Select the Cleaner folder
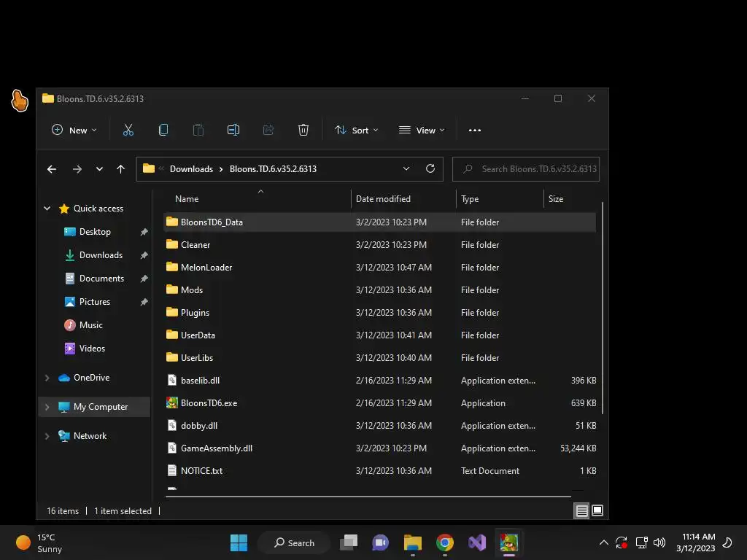The height and width of the screenshot is (560, 747). pos(379,245)
